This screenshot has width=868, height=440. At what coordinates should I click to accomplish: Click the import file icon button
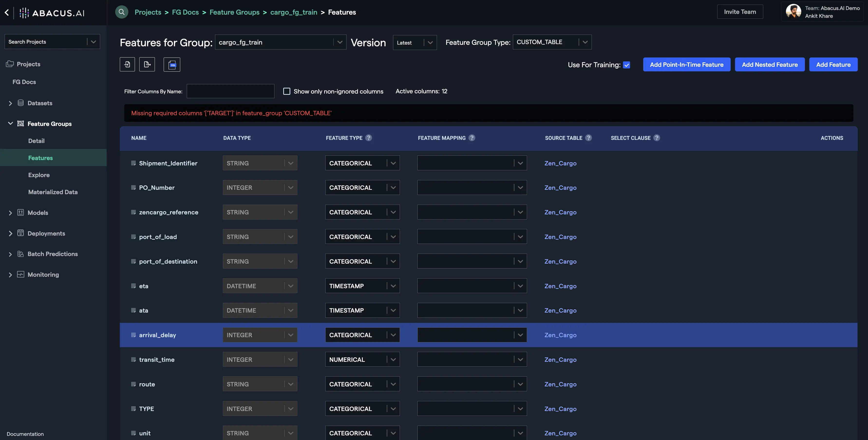click(127, 64)
